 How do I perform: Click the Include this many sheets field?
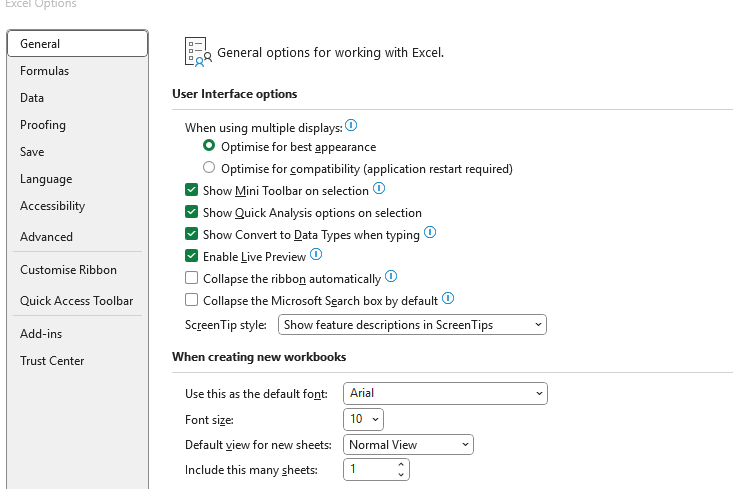click(x=369, y=469)
